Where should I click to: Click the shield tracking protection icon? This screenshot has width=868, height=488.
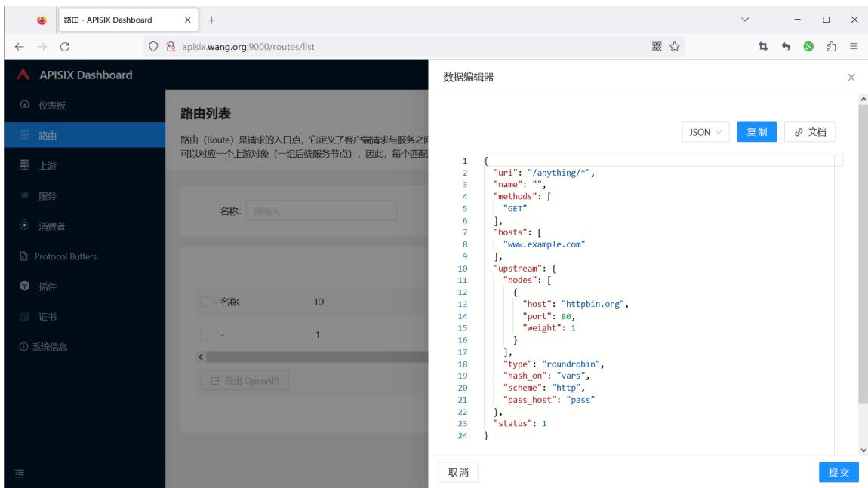pyautogui.click(x=153, y=47)
